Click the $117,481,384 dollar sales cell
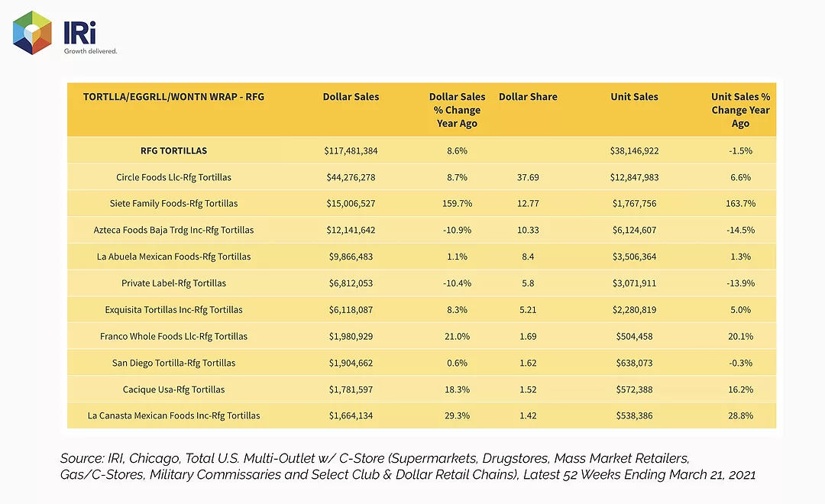 click(x=351, y=151)
